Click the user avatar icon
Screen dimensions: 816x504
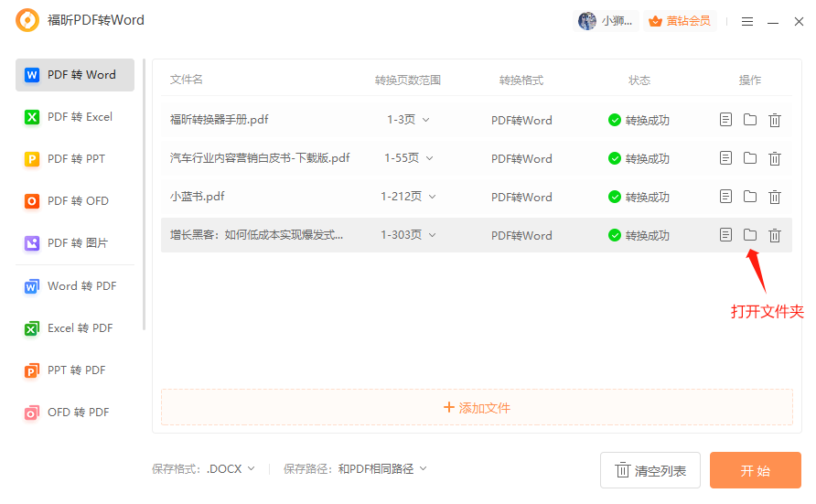pos(587,21)
